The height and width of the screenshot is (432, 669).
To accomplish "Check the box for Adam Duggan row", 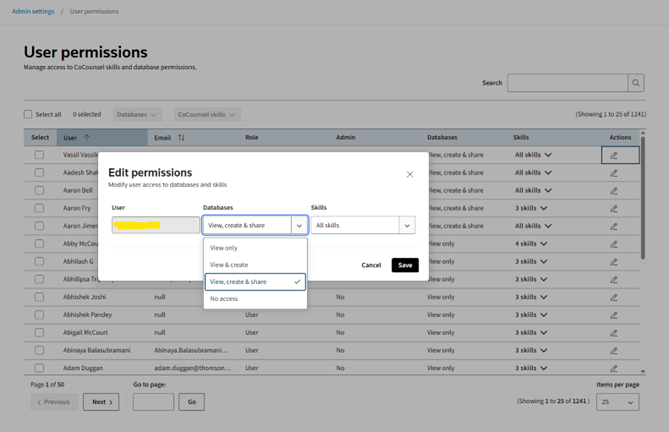I will coord(39,369).
